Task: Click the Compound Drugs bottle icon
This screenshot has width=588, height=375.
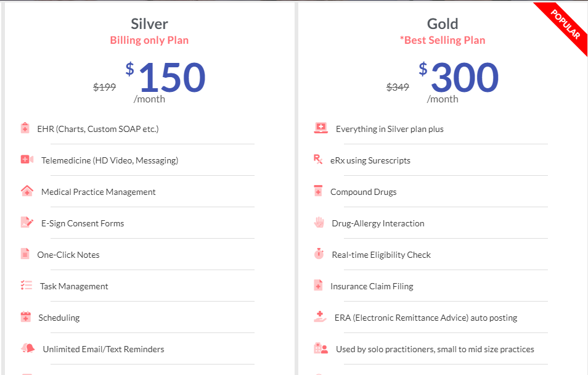Action: point(318,191)
